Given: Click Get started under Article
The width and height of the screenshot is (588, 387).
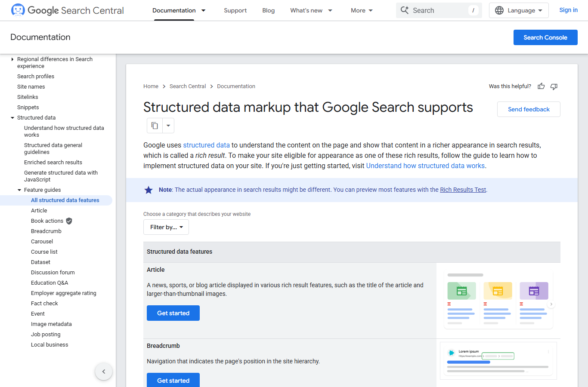Looking at the screenshot, I should point(173,313).
